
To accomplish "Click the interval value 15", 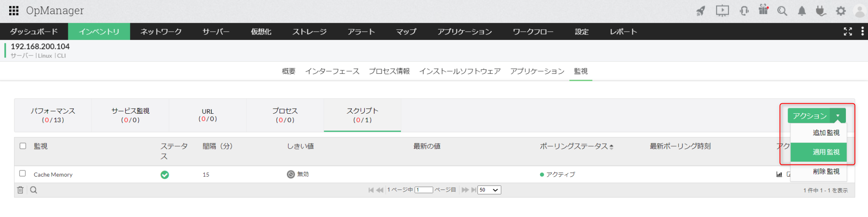I will pyautogui.click(x=206, y=175).
